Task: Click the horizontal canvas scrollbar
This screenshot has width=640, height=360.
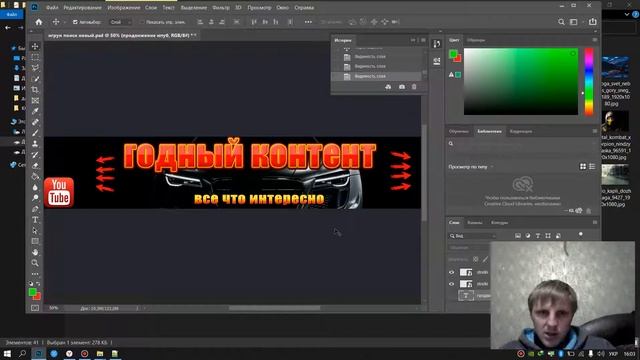Action: coord(274,308)
